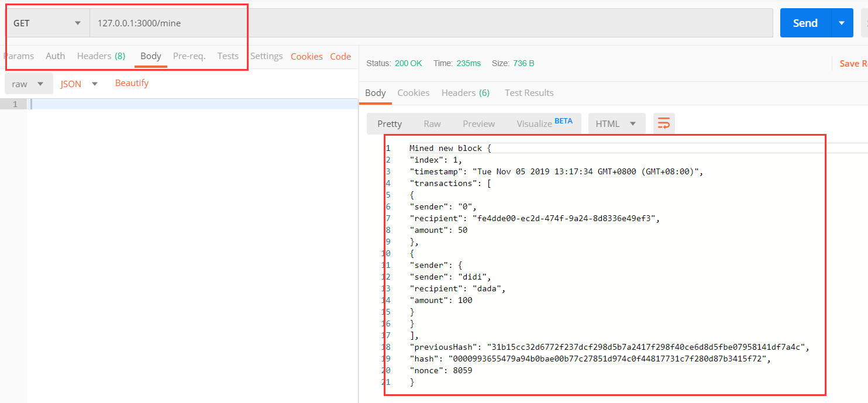Select the Raw response view
The image size is (868, 403).
point(432,124)
